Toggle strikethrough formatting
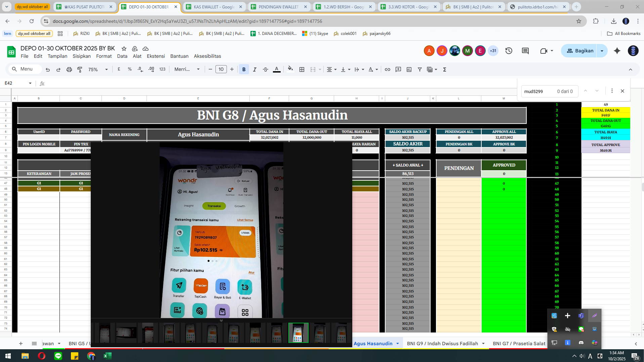 pos(266,70)
